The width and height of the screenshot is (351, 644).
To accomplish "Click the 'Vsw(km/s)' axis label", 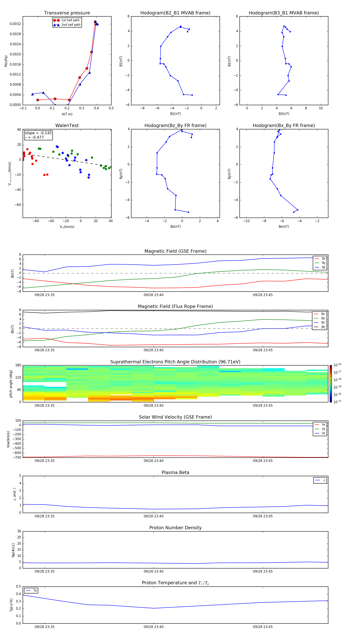I will 8,439.
